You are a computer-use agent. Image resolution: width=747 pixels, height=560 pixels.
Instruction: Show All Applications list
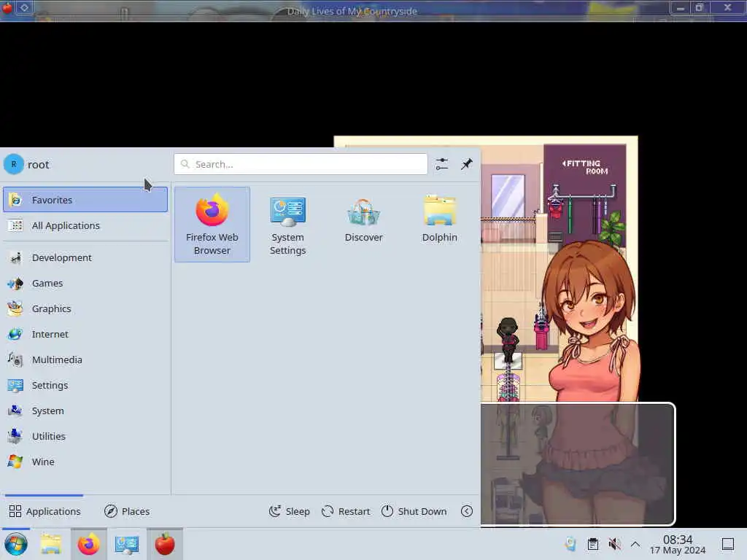coord(85,225)
